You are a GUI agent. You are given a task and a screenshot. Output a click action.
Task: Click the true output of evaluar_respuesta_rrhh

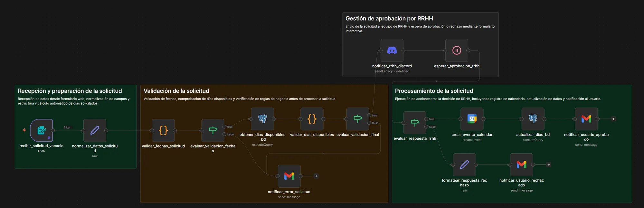(426, 119)
